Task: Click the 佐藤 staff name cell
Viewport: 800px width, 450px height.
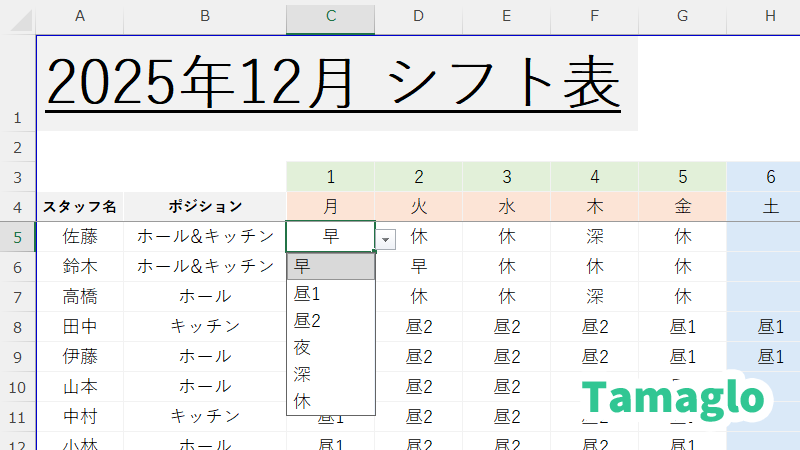Action: pos(80,237)
